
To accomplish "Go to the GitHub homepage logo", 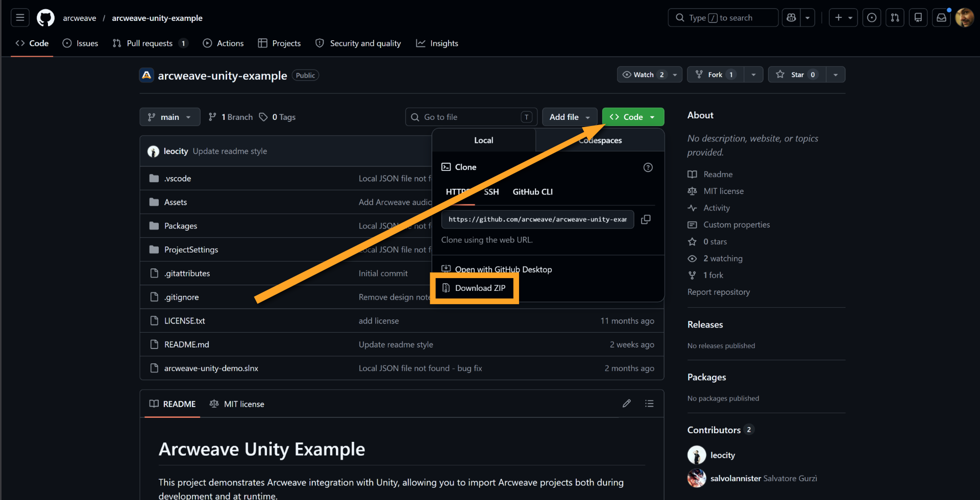I will [x=45, y=18].
